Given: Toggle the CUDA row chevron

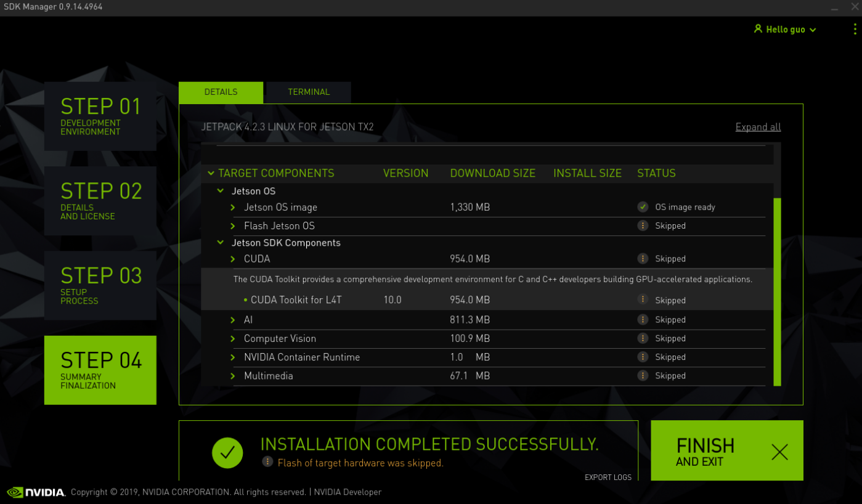Looking at the screenshot, I should tap(233, 259).
